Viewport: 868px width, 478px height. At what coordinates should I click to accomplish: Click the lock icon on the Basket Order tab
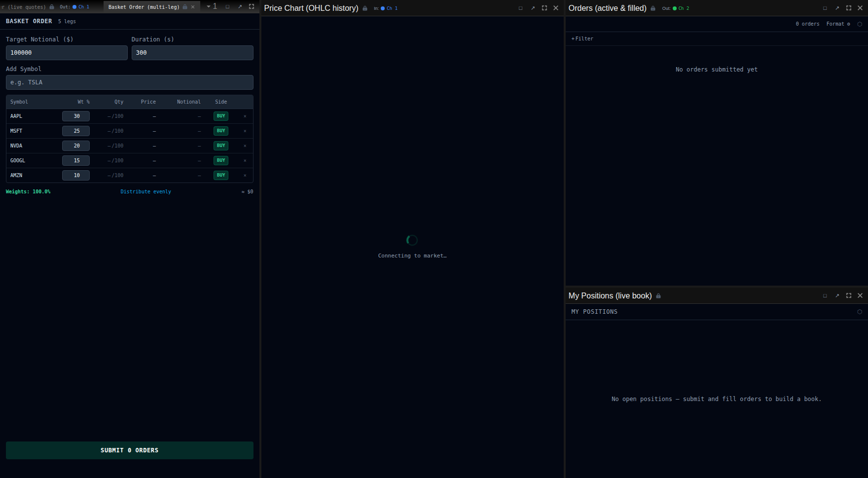pos(185,7)
